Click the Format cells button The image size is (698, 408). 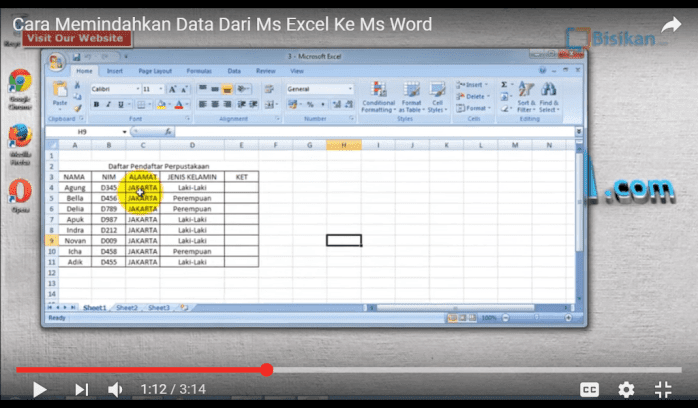[x=474, y=108]
